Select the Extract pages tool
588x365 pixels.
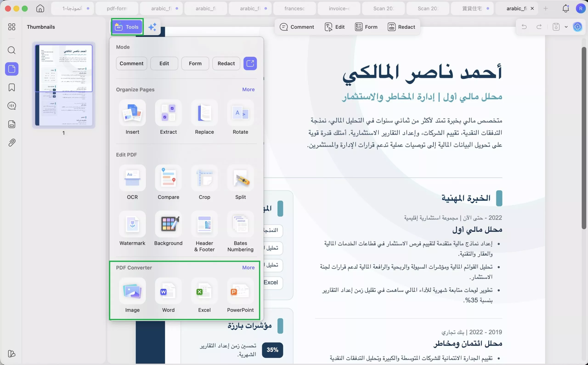pos(168,117)
